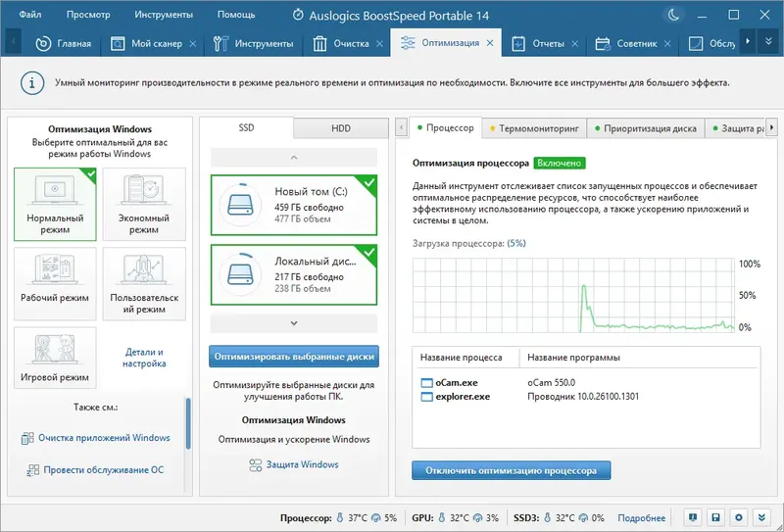Toggle dark mode moon icon
784x532 pixels.
point(674,15)
